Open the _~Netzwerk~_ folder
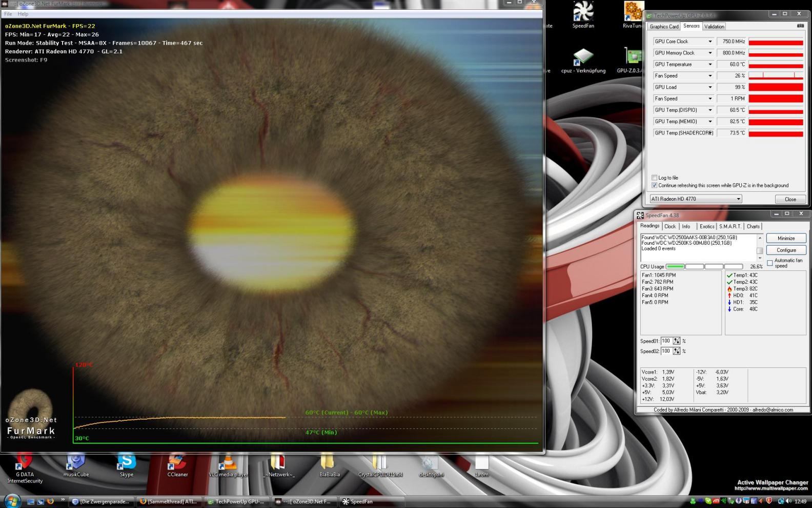This screenshot has width=812, height=508. click(x=279, y=465)
